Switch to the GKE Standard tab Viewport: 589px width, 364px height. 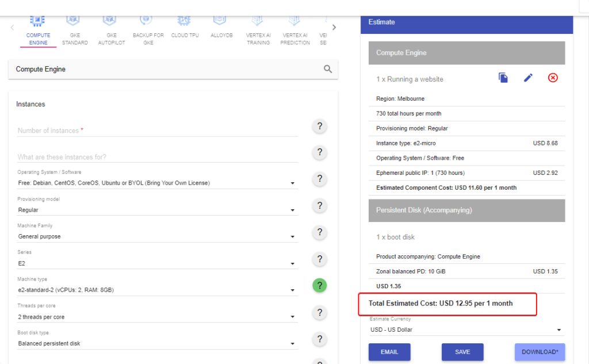pyautogui.click(x=74, y=27)
